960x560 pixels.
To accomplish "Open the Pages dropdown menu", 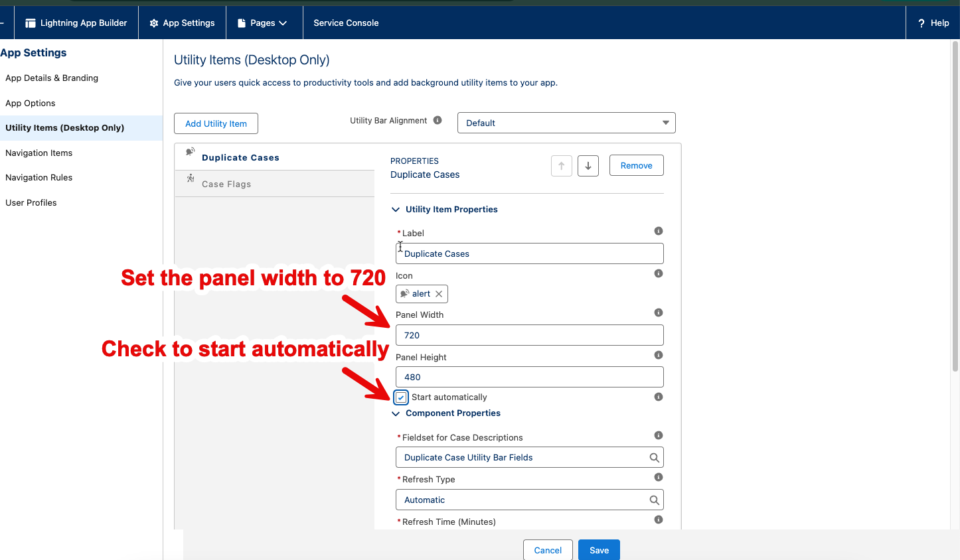I will [264, 23].
